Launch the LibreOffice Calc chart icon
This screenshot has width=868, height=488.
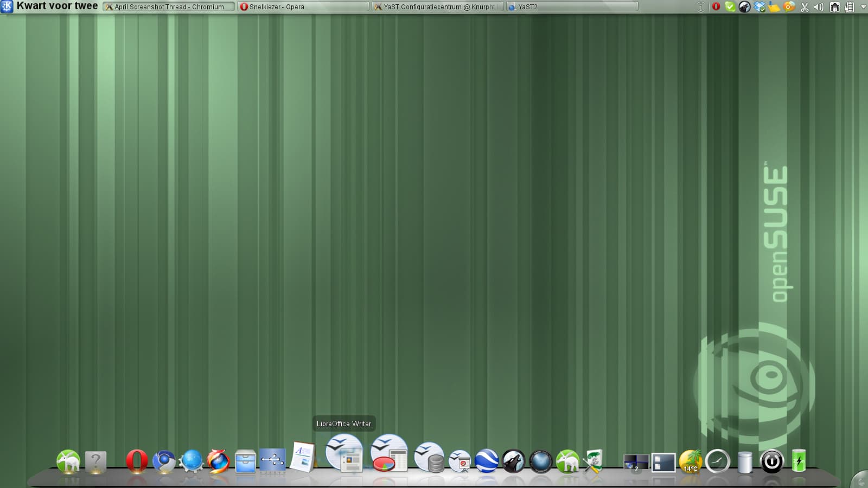pyautogui.click(x=388, y=453)
